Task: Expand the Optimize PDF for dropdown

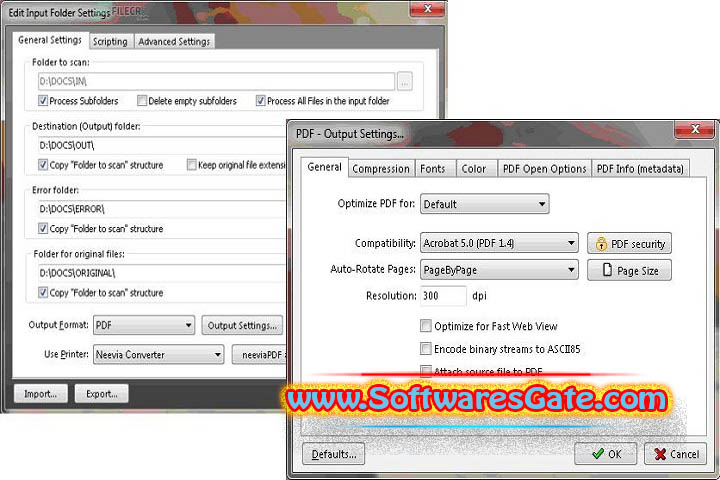Action: click(x=484, y=204)
